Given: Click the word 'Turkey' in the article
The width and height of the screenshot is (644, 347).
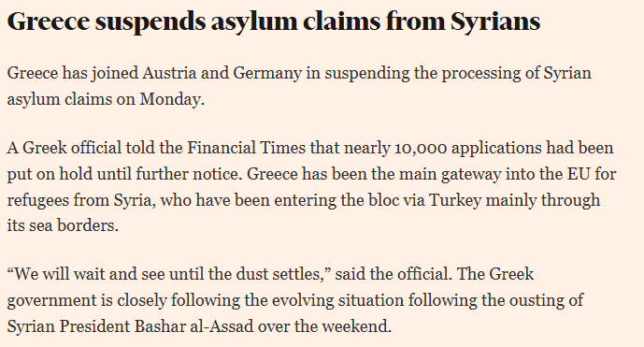Looking at the screenshot, I should click(454, 201).
